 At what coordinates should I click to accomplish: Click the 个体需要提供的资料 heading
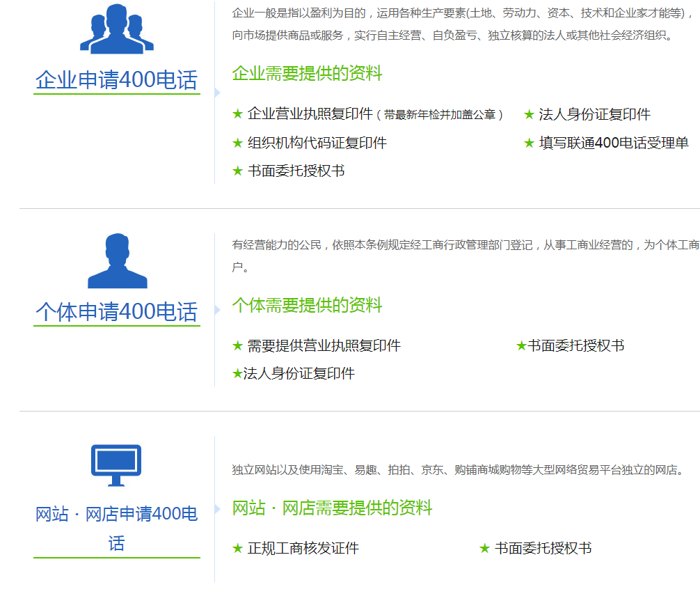click(307, 305)
